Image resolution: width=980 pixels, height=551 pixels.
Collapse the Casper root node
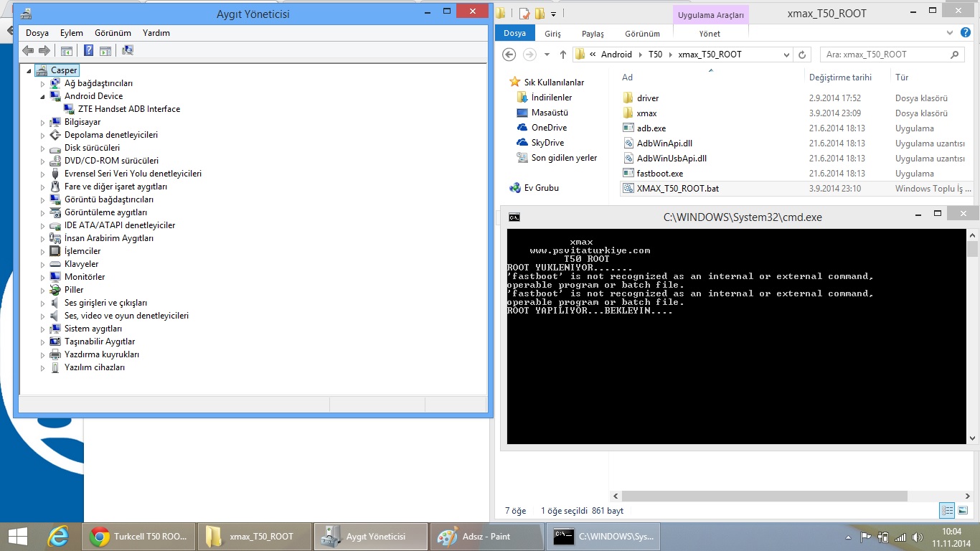[x=29, y=70]
